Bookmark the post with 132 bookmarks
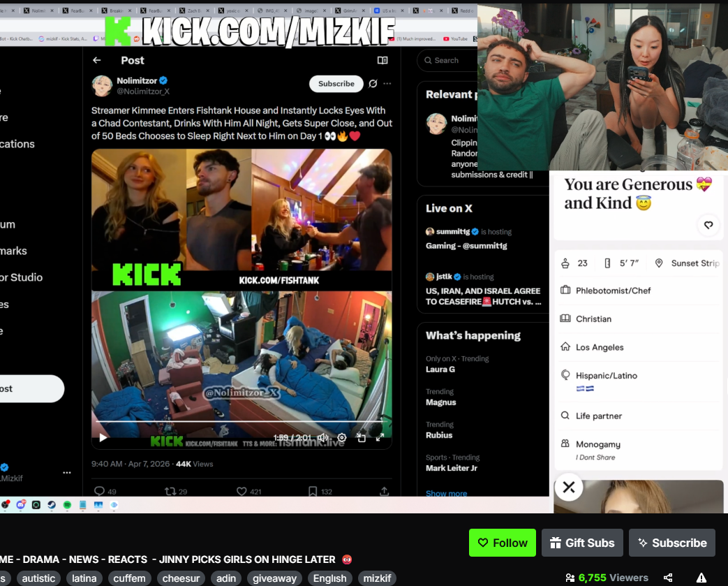This screenshot has width=728, height=586. tap(320, 491)
